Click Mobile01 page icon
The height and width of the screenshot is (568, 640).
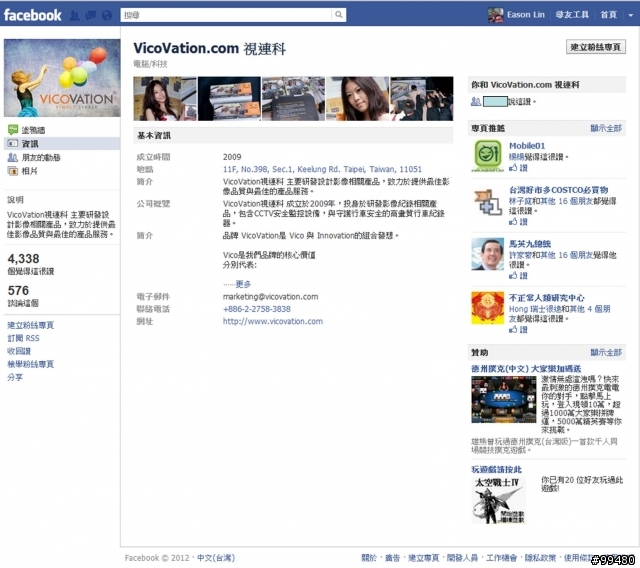487,155
